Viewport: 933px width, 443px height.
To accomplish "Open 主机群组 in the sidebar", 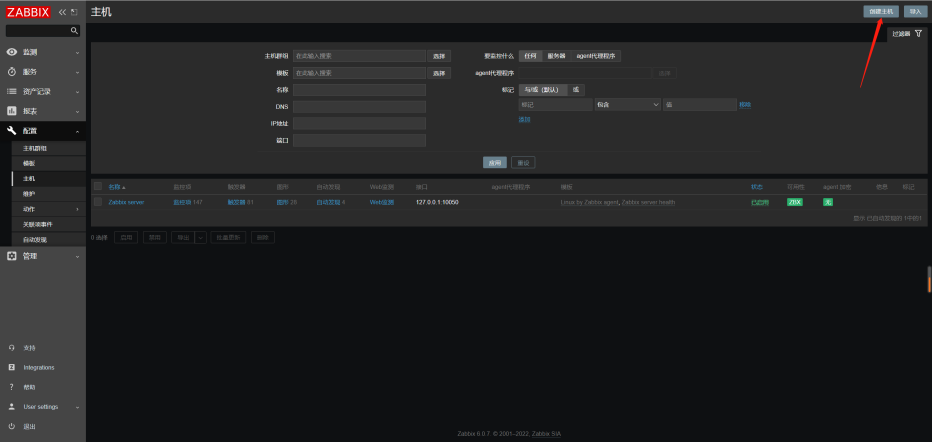I will pyautogui.click(x=35, y=148).
